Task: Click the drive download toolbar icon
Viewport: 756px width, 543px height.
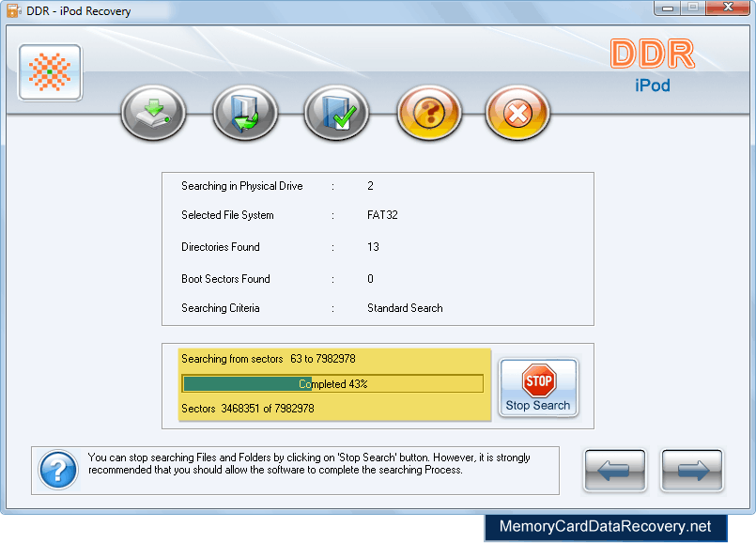Action: point(153,113)
